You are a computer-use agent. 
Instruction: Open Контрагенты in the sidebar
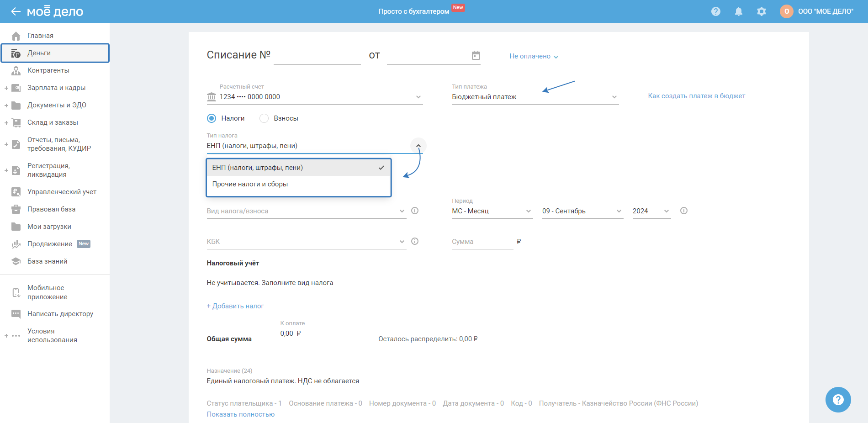tap(48, 70)
